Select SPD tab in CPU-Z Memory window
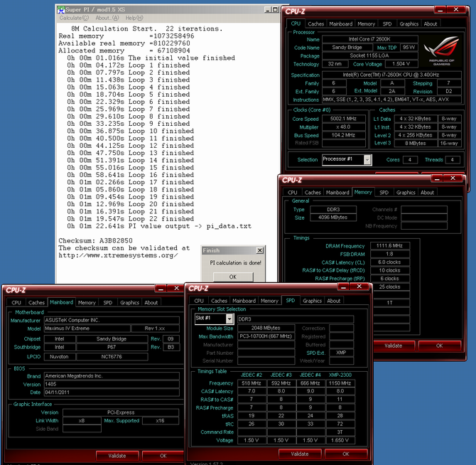 pos(384,193)
